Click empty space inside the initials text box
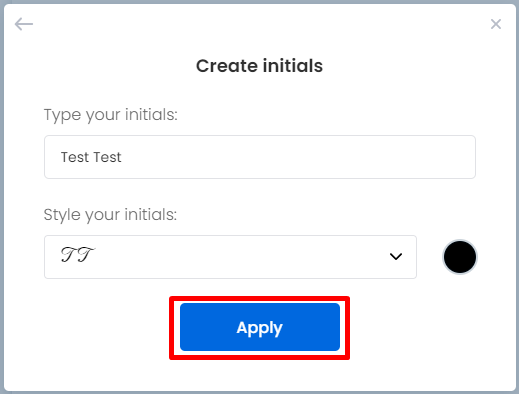The height and width of the screenshot is (394, 519). (x=297, y=157)
